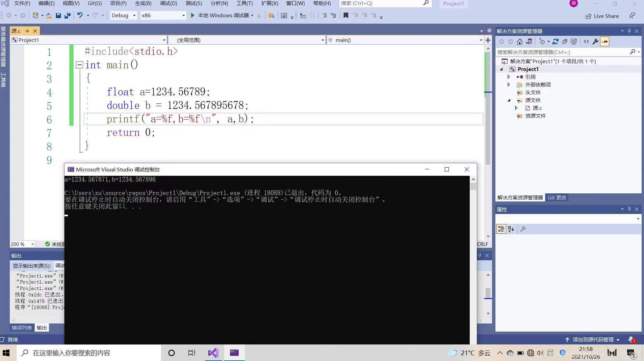Select the 输出 tab at bottom
The width and height of the screenshot is (644, 361).
42,328
